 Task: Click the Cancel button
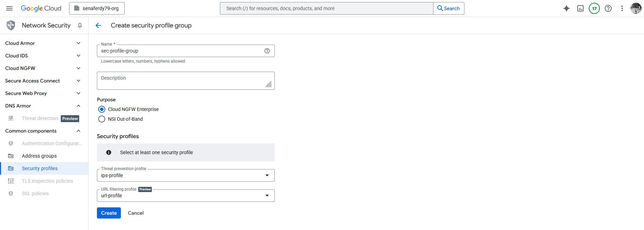[135, 213]
